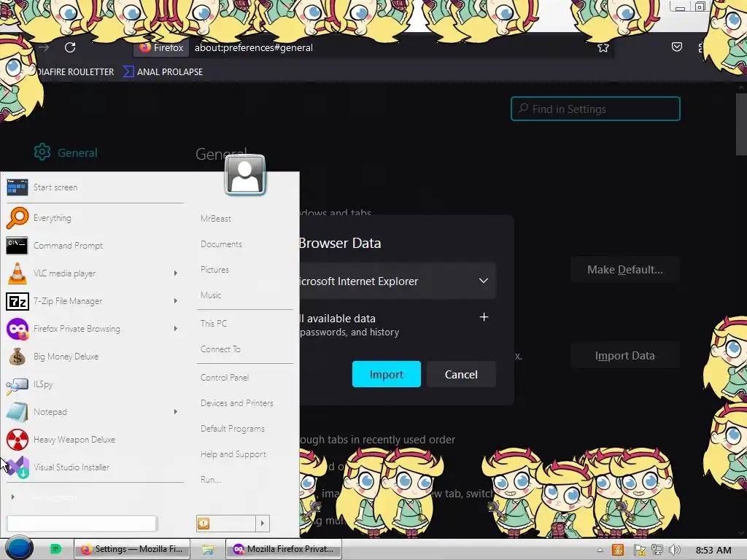This screenshot has height=560, width=747.
Task: Open ROULETTER bookmark in bookmarks toolbar
Action: (x=75, y=72)
